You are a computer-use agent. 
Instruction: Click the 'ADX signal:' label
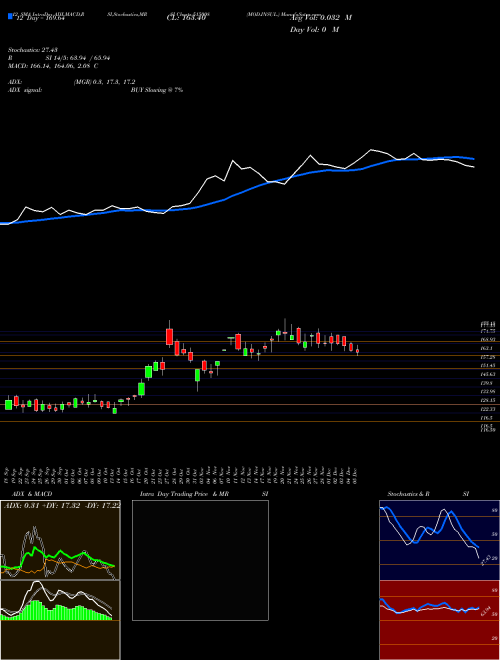[25, 90]
